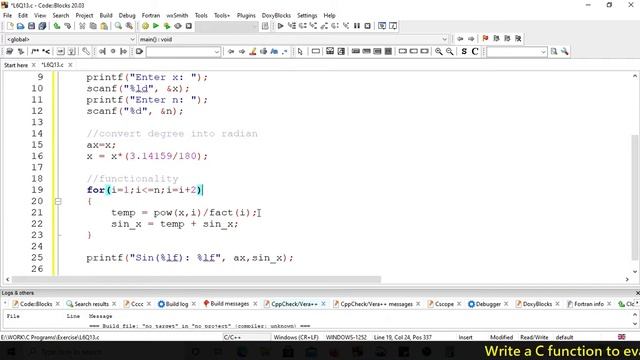Open search options wrench icon

(565, 51)
